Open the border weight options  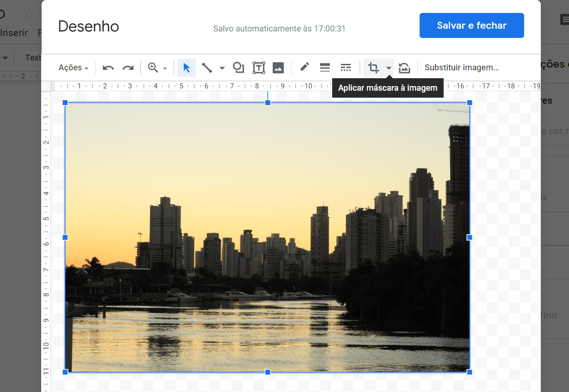[325, 68]
